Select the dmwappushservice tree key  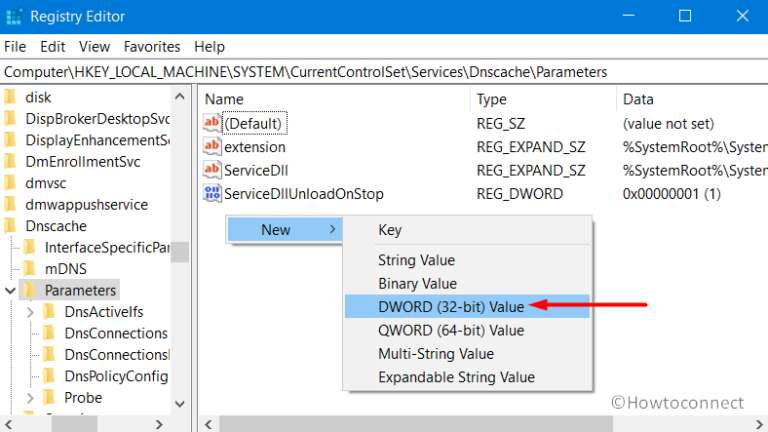point(87,204)
